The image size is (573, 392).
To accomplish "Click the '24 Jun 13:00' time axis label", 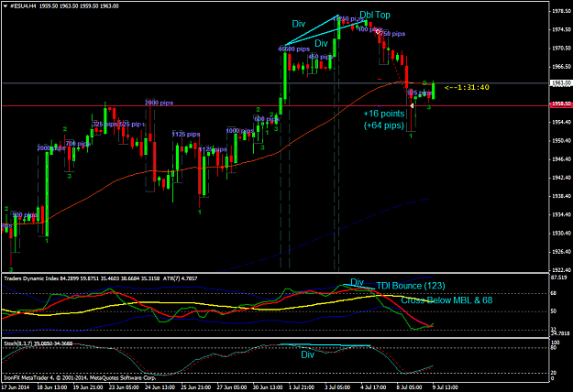I will click(x=160, y=387).
